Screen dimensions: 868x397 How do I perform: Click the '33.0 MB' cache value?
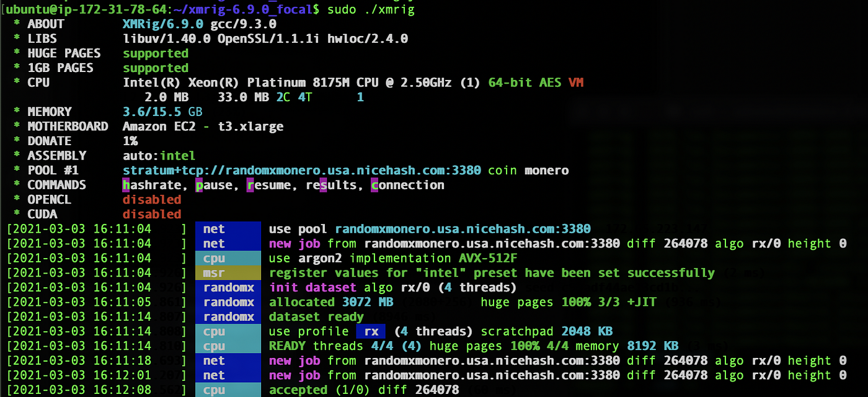243,97
